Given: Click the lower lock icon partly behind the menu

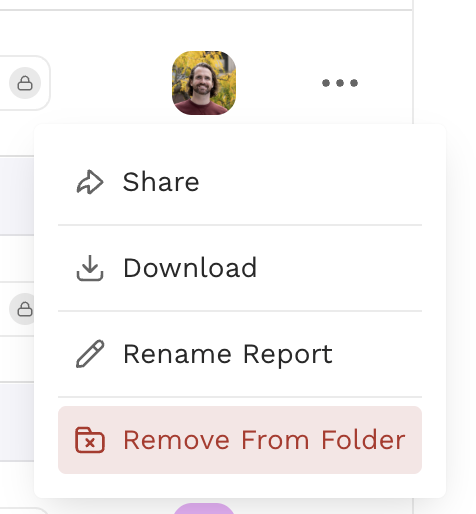Looking at the screenshot, I should point(22,309).
